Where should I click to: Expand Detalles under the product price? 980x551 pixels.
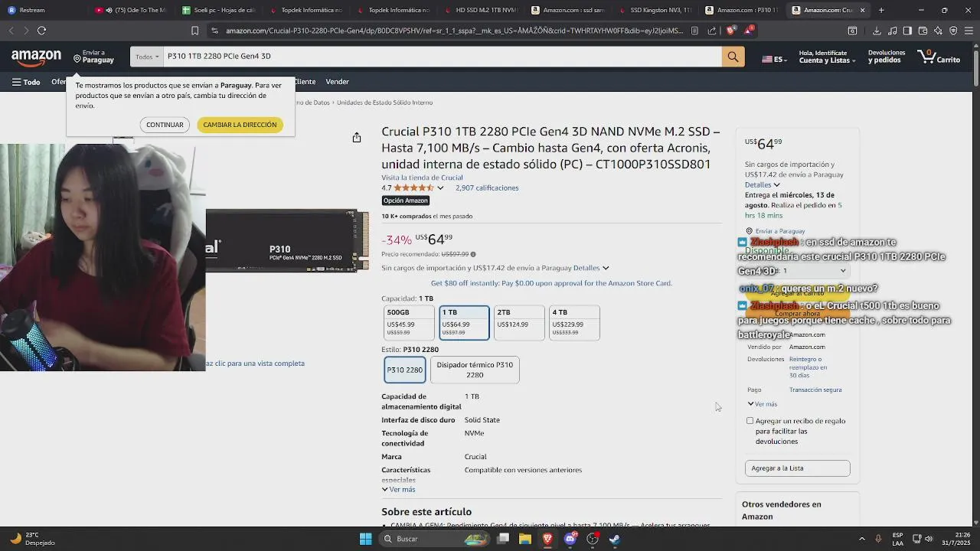pyautogui.click(x=591, y=268)
